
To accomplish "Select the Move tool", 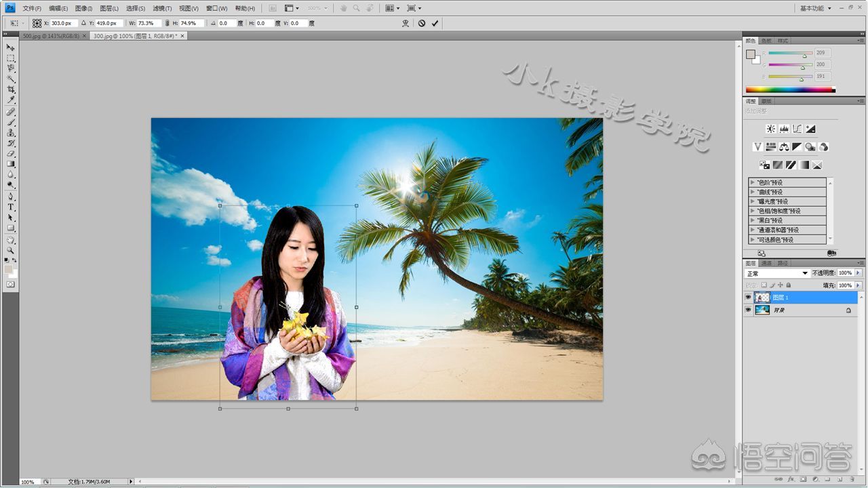I will 11,47.
